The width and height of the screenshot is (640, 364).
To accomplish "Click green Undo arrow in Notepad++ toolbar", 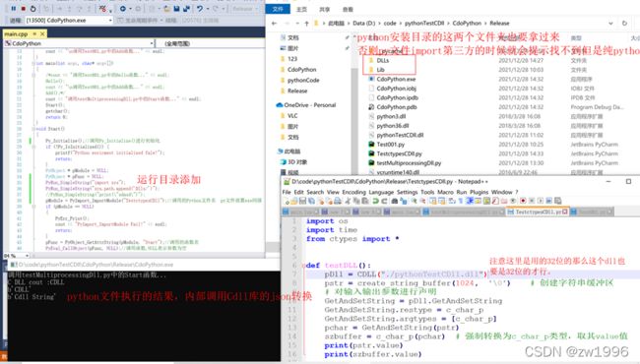I will [375, 201].
